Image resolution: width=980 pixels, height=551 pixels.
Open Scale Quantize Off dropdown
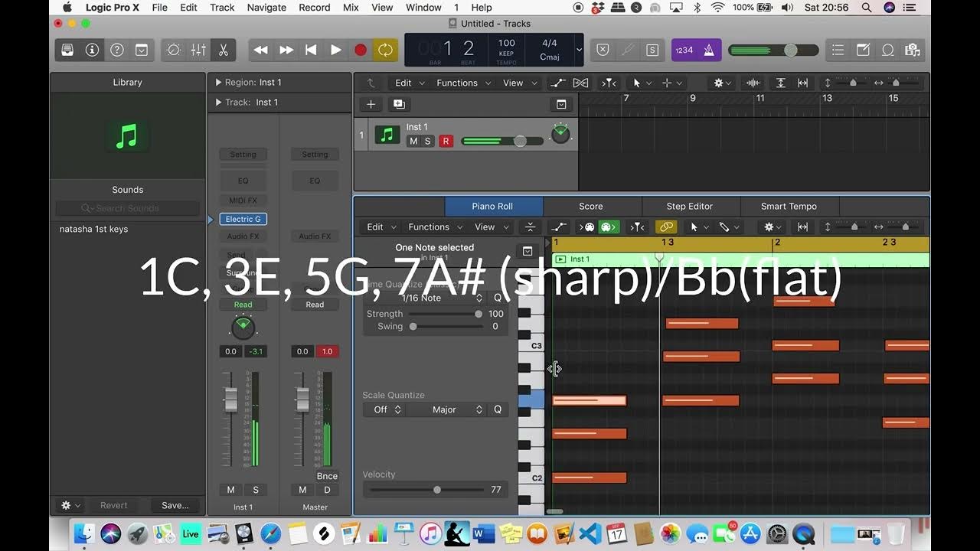pos(387,409)
